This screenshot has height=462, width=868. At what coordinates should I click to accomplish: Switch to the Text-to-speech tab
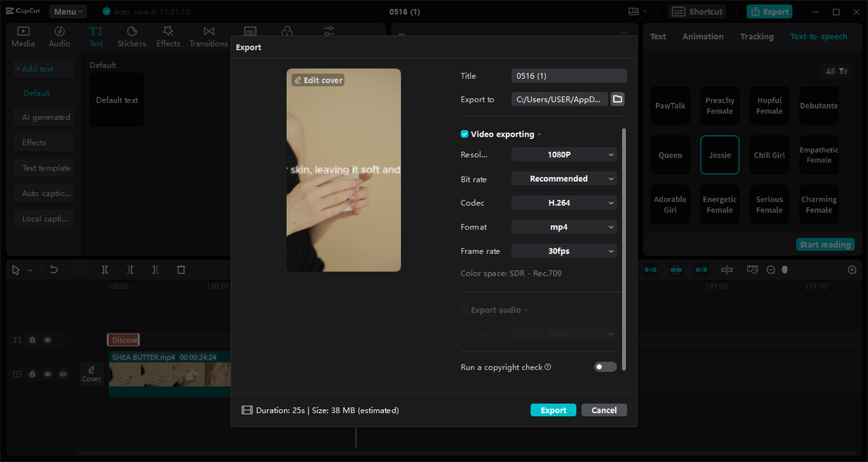(818, 37)
